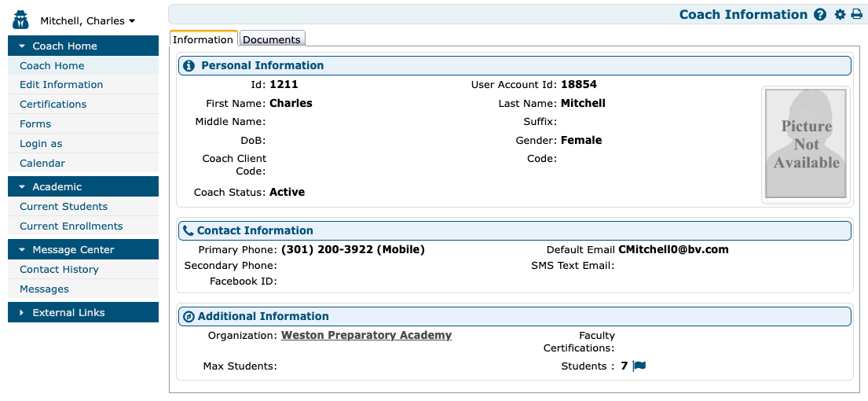
Task: Select the Information tab
Action: click(203, 39)
